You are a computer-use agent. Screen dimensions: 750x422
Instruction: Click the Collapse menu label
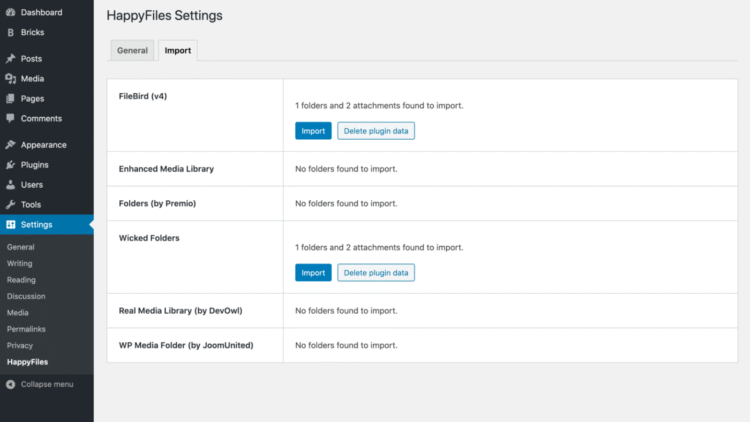pos(47,384)
